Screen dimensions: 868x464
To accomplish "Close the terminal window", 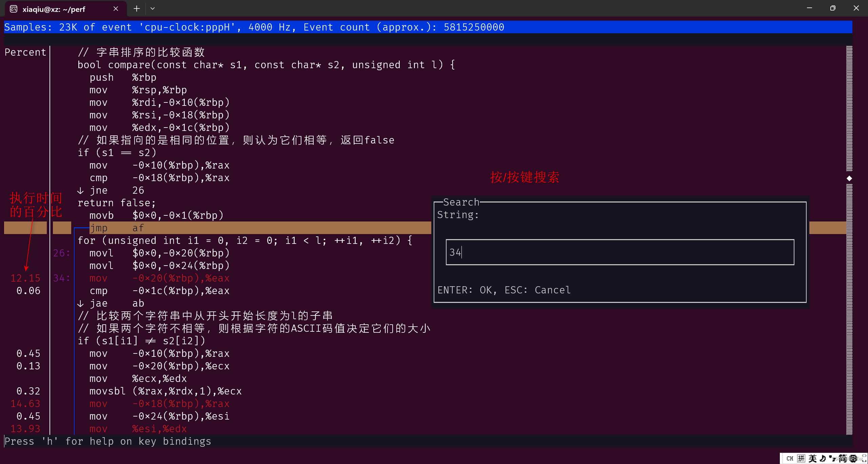I will coord(856,8).
